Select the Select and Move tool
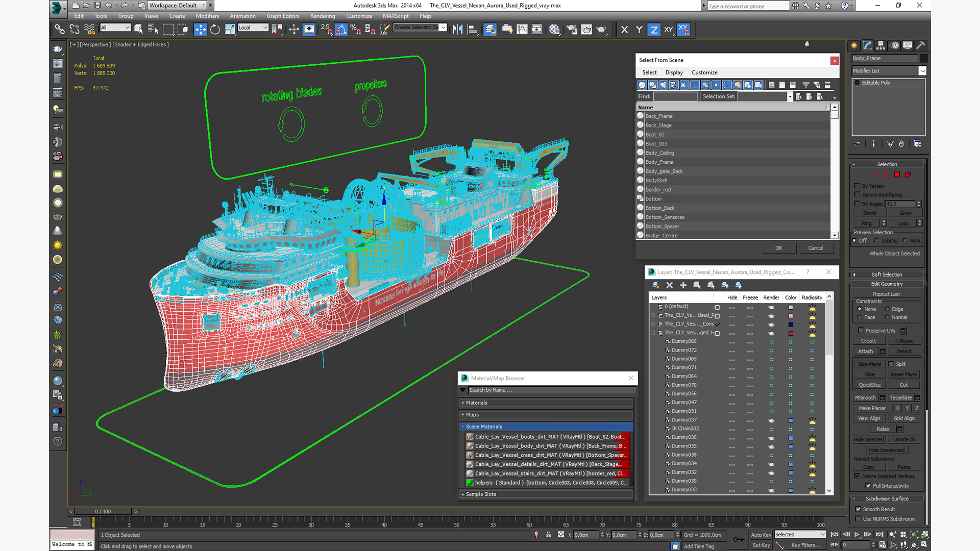This screenshot has width=980, height=551. point(201,30)
